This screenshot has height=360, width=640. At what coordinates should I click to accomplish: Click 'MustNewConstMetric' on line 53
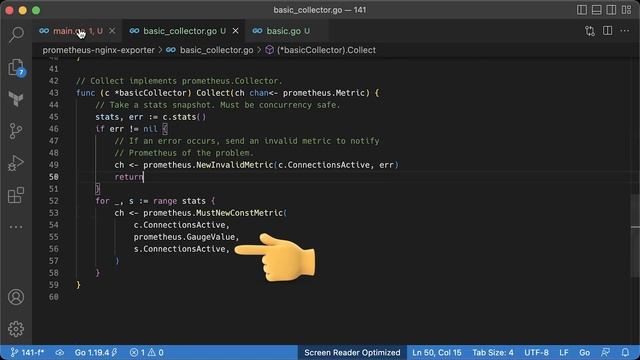coord(240,213)
